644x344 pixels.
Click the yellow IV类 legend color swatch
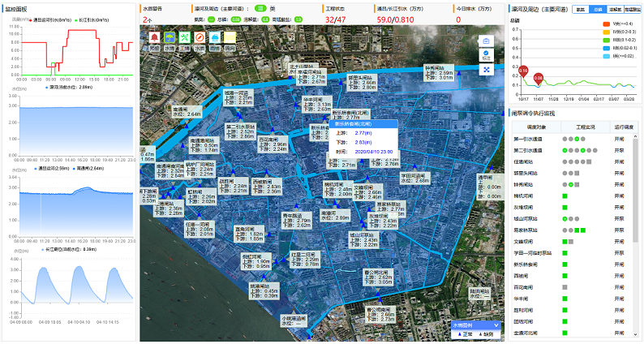(607, 32)
